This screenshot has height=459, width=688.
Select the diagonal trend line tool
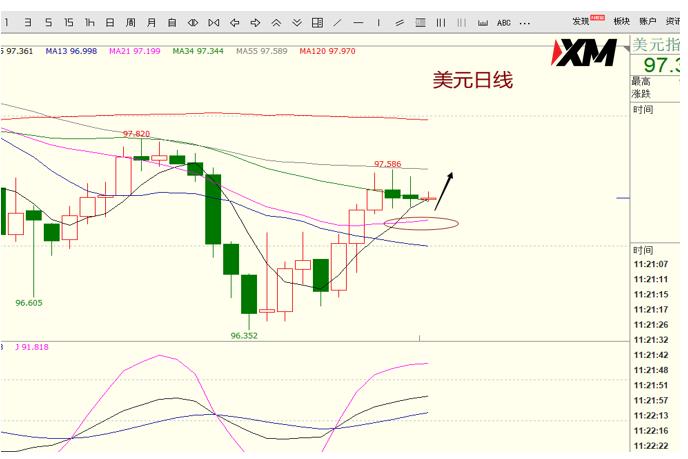[337, 22]
